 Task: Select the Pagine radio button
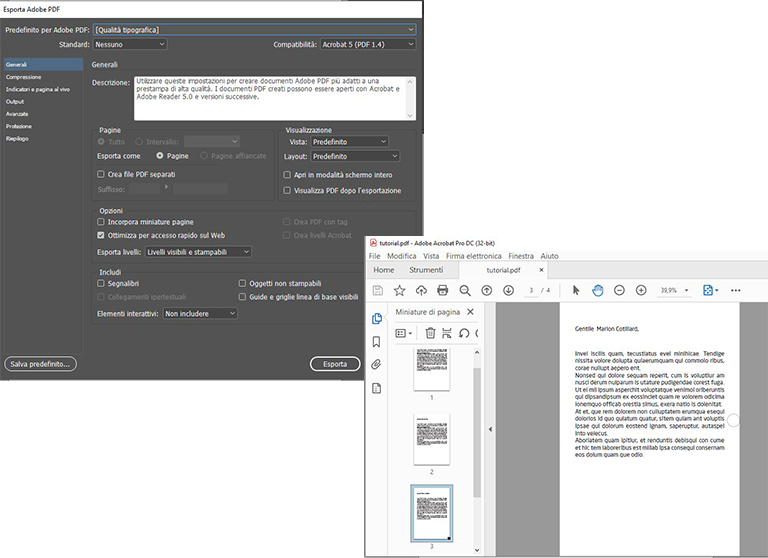tap(160, 155)
